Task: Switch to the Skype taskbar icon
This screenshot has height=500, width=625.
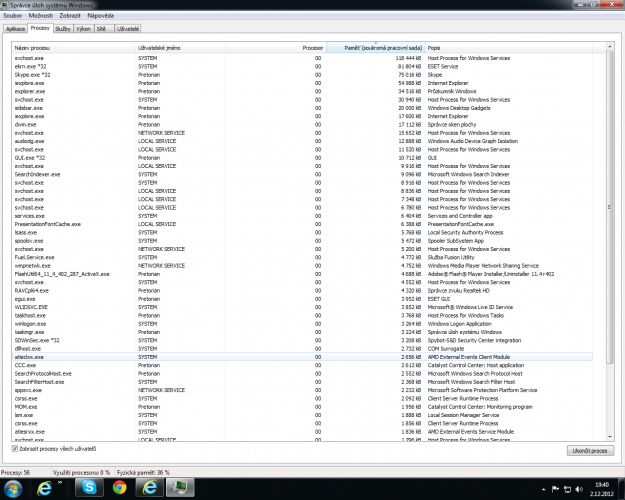Action: [x=89, y=487]
